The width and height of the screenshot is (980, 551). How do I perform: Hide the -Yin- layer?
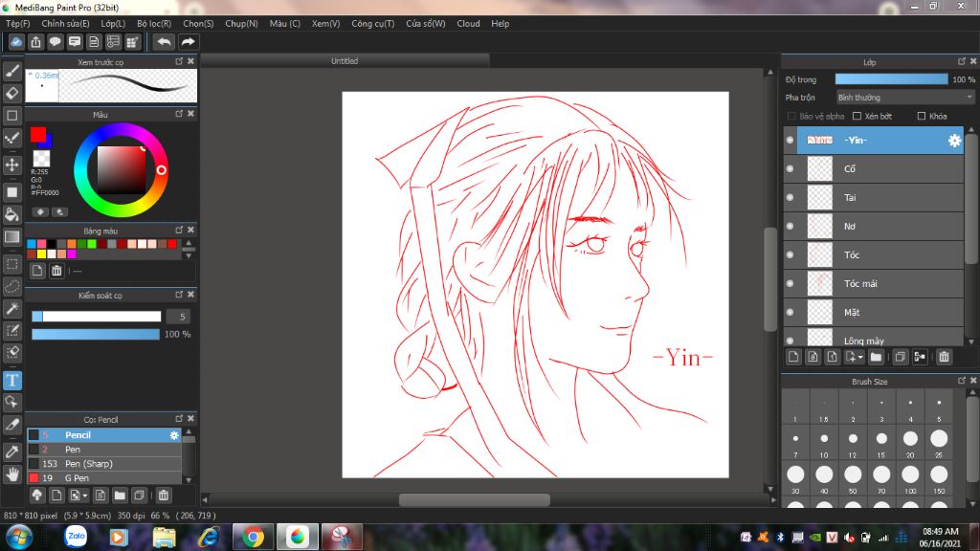tap(790, 141)
